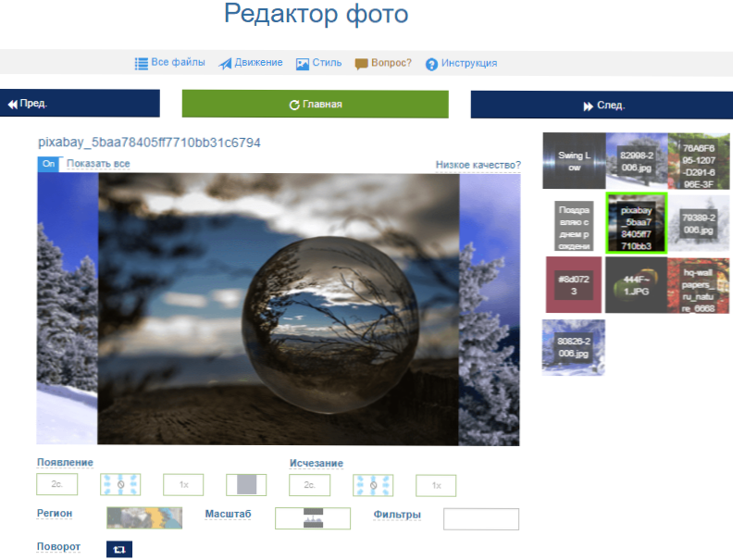
Task: Select the #8d0723 color thumbnail
Action: pos(574,285)
